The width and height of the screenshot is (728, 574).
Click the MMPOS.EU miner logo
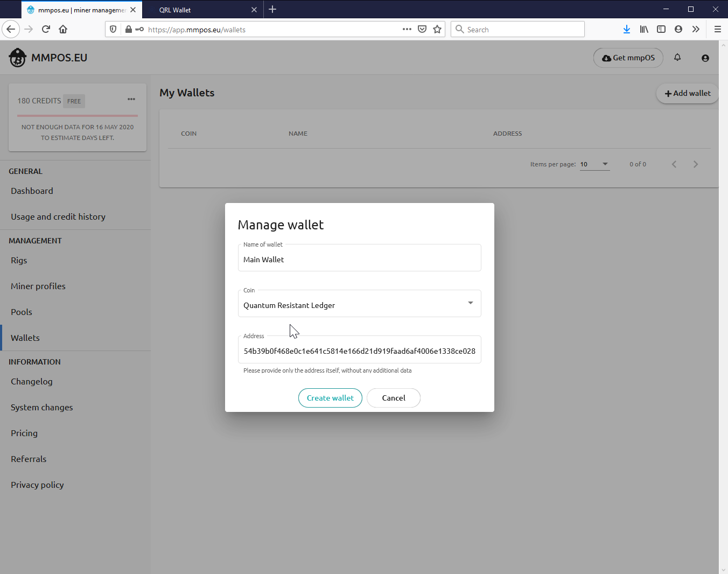[18, 58]
